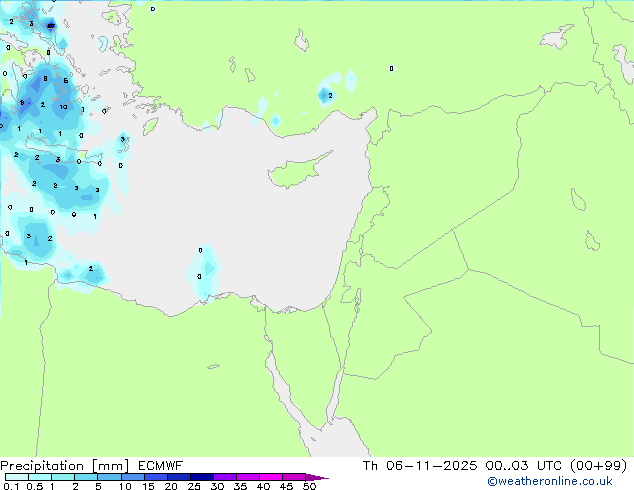Screen dimensions: 634x490
Task: Click the ECMWF model label
Action: (161, 466)
